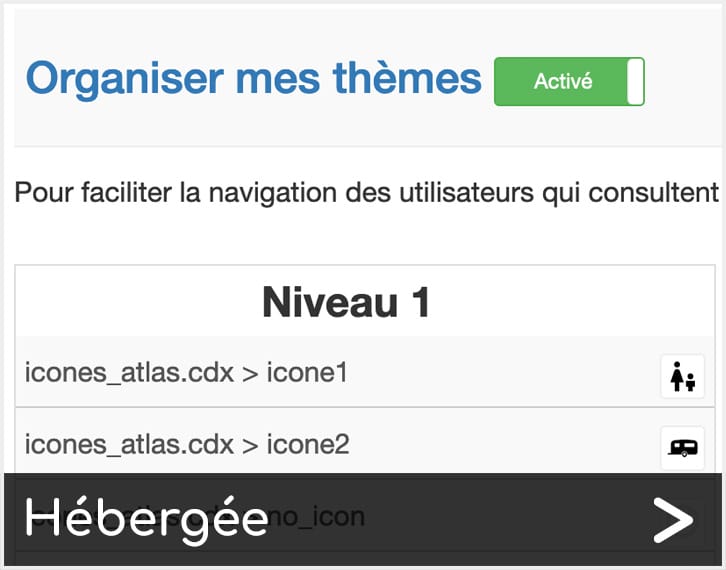Select the icones_atlas.cdx > icone2 row
Screen dimensions: 726x570
365,444
